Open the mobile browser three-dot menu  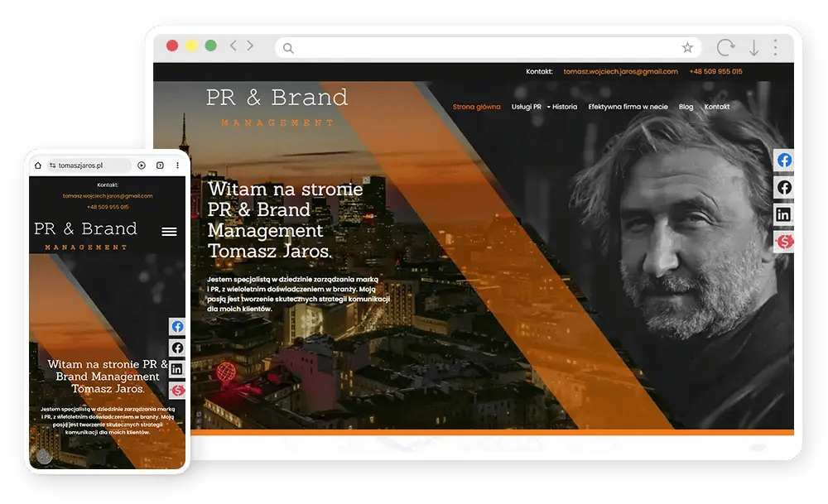(177, 166)
